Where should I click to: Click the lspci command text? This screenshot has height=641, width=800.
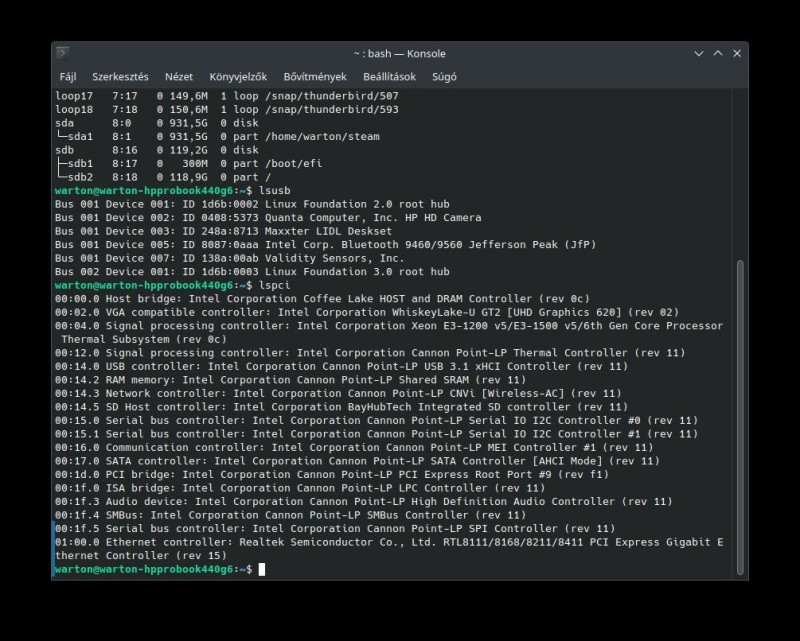(274, 285)
